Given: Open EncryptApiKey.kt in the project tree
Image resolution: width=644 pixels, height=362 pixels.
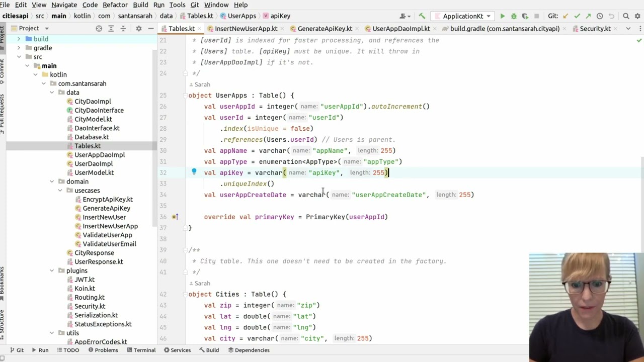Looking at the screenshot, I should coord(107,200).
